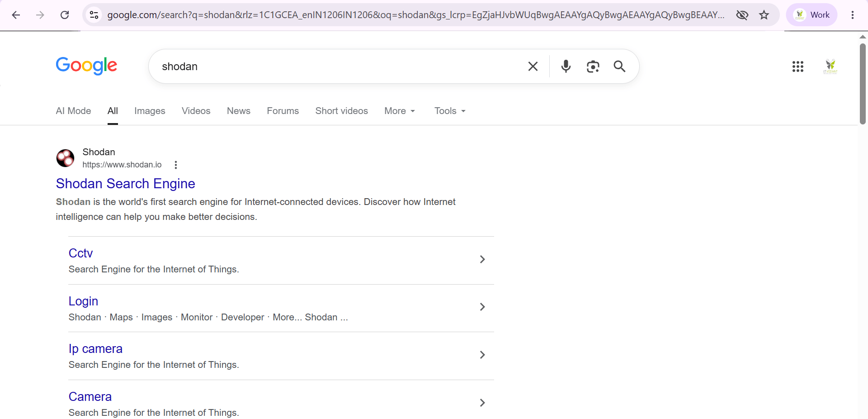Click the page vertical scrollbar
The height and width of the screenshot is (419, 868).
(863, 84)
